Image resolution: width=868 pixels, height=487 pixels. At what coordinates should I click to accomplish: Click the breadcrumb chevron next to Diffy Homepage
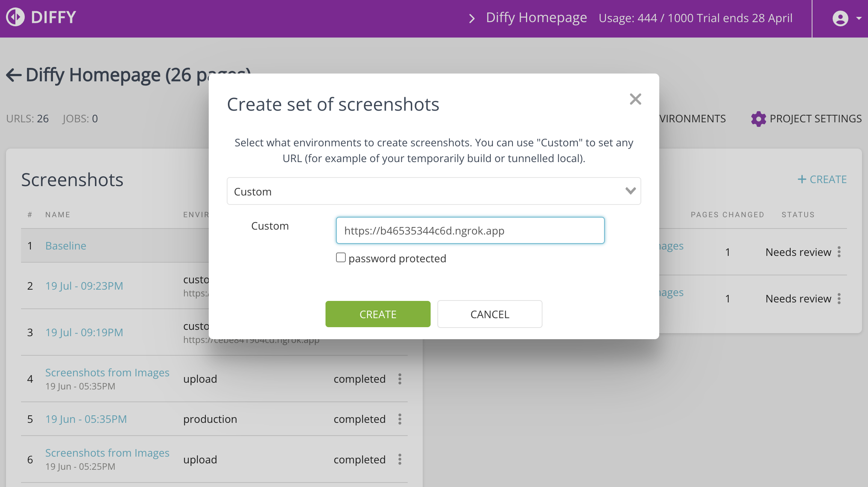[x=472, y=18]
